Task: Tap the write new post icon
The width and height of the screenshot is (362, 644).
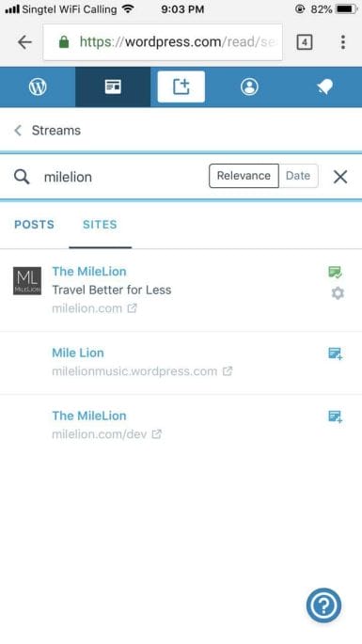Action: click(x=181, y=86)
